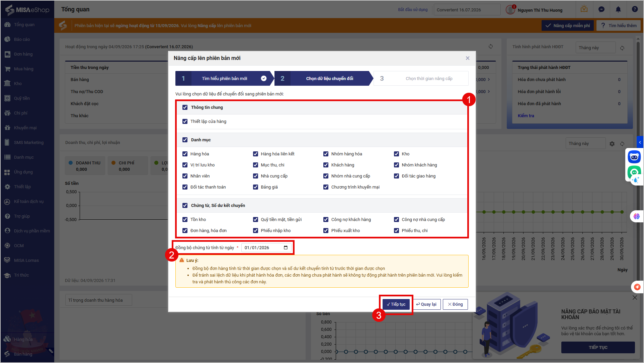
Task: Click the calendar icon in date field
Action: tap(286, 247)
